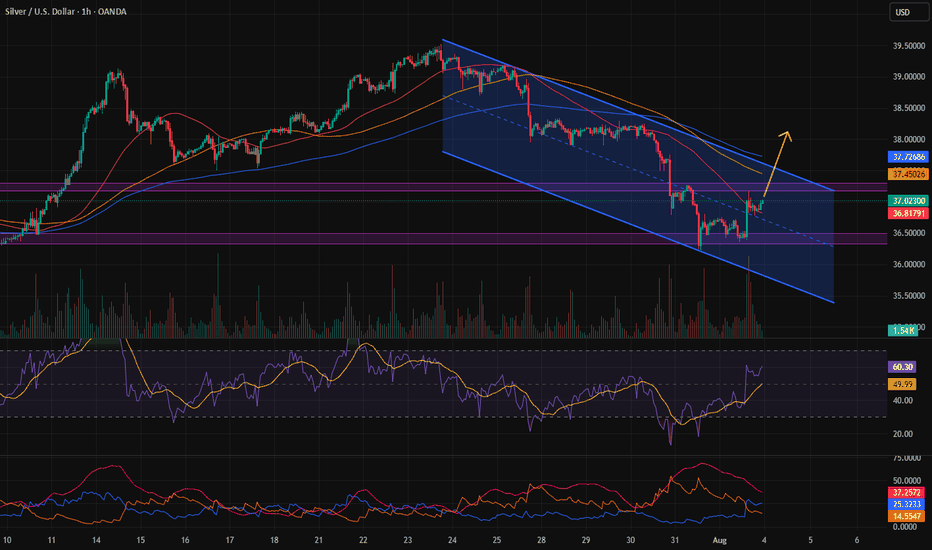Select the orange 14.5547 indicator label
This screenshot has height=550, width=932.
coord(906,516)
